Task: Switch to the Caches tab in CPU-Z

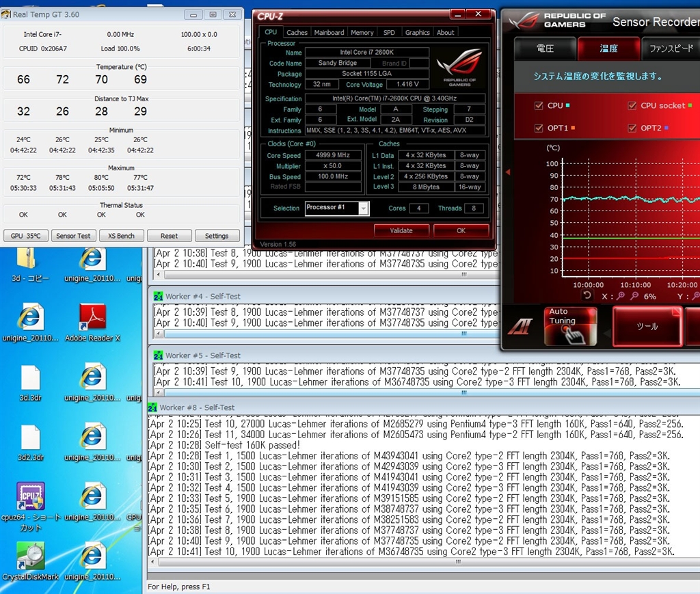Action: pyautogui.click(x=297, y=33)
